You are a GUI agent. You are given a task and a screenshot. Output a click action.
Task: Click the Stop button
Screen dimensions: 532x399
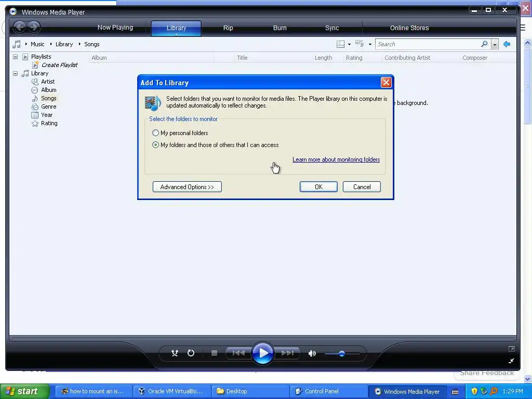pyautogui.click(x=214, y=353)
